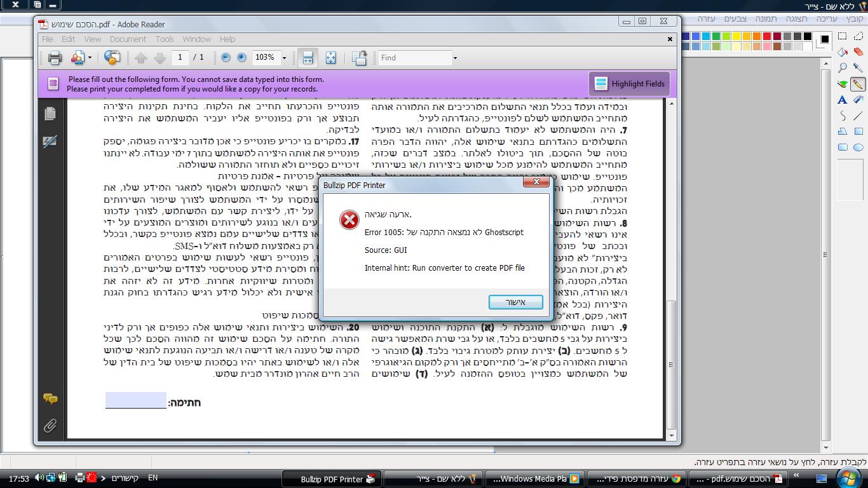Zoom in with the plus button
The height and width of the screenshot is (488, 868).
241,57
